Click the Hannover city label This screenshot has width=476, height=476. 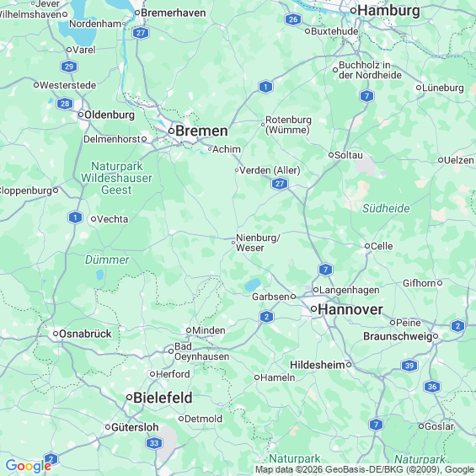350,310
